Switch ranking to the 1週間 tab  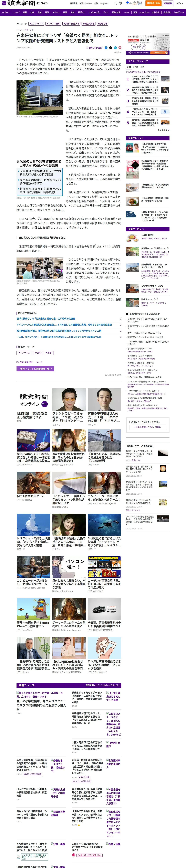coord(136,67)
